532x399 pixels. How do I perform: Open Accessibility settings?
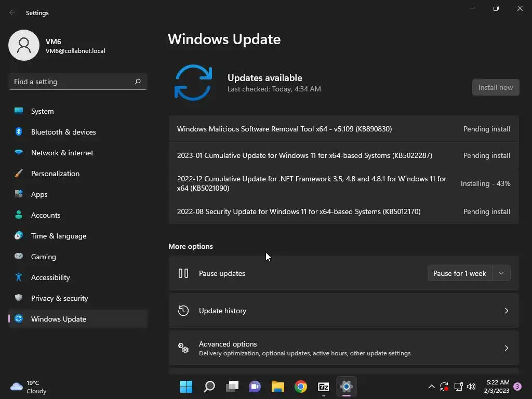click(78, 277)
